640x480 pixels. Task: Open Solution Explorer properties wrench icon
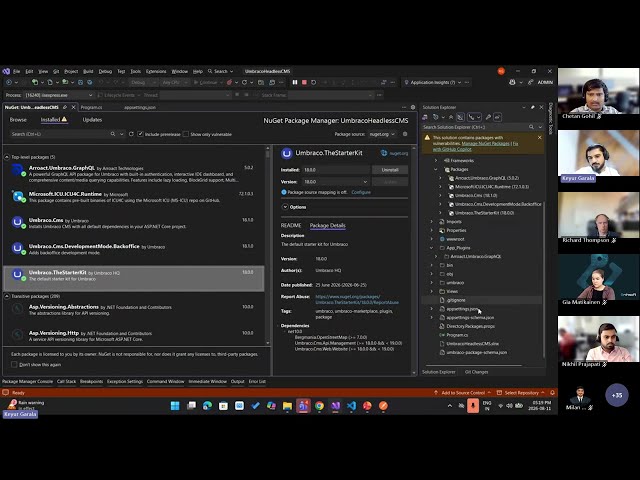(488, 117)
